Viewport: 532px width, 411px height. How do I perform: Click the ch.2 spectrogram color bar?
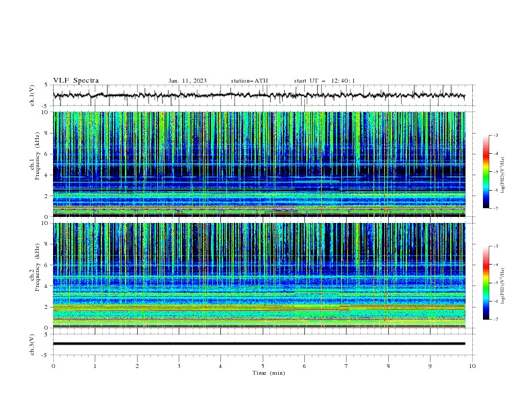486,283
